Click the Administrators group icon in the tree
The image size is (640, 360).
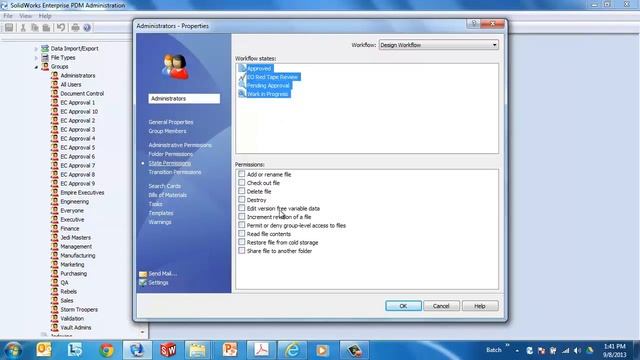[55, 76]
